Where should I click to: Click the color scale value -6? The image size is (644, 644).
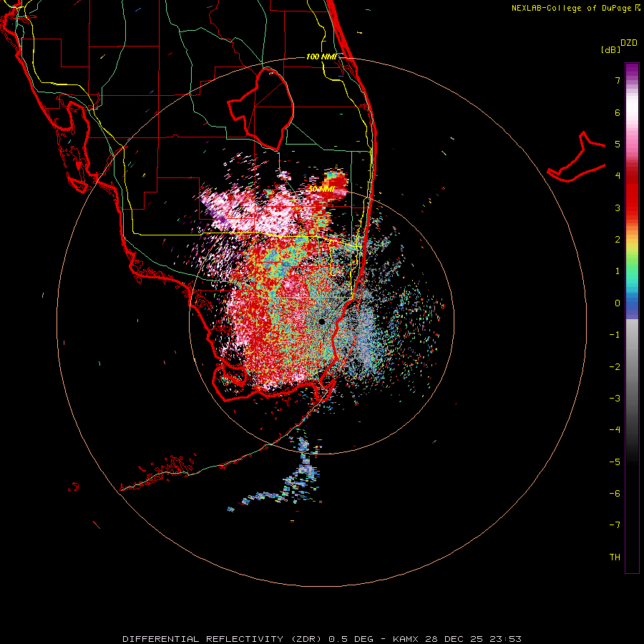(615, 494)
